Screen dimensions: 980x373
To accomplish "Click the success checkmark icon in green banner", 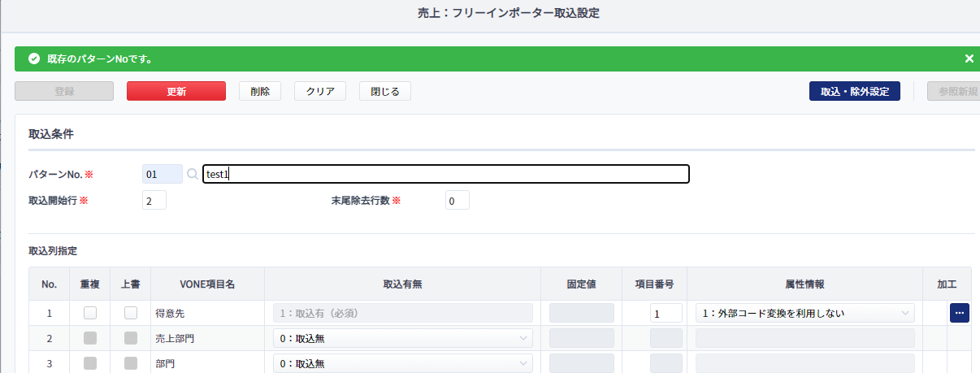I will [34, 59].
